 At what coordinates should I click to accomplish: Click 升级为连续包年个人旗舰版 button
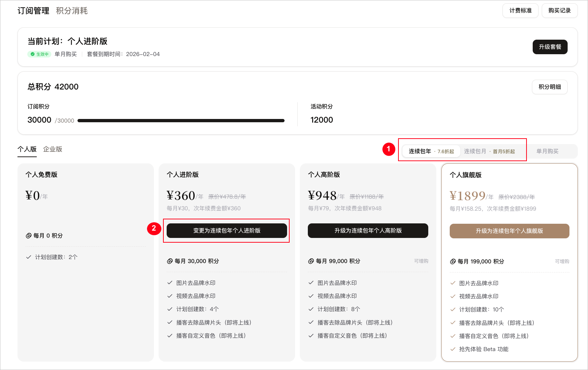[x=509, y=231]
